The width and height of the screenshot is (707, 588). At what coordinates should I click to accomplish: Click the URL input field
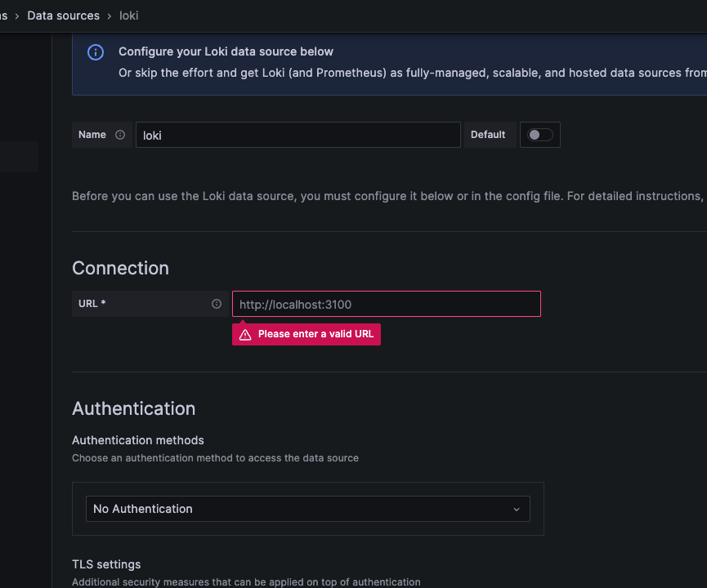(387, 304)
